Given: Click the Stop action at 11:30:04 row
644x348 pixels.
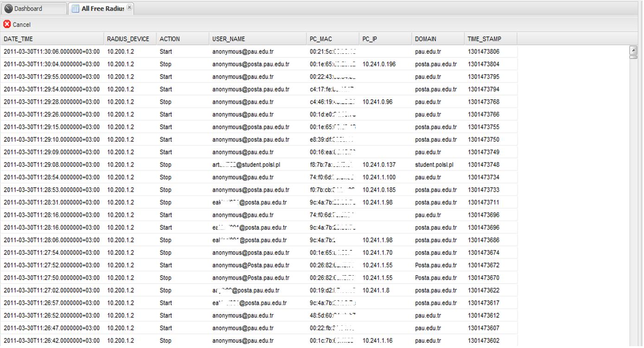Looking at the screenshot, I should tap(166, 64).
